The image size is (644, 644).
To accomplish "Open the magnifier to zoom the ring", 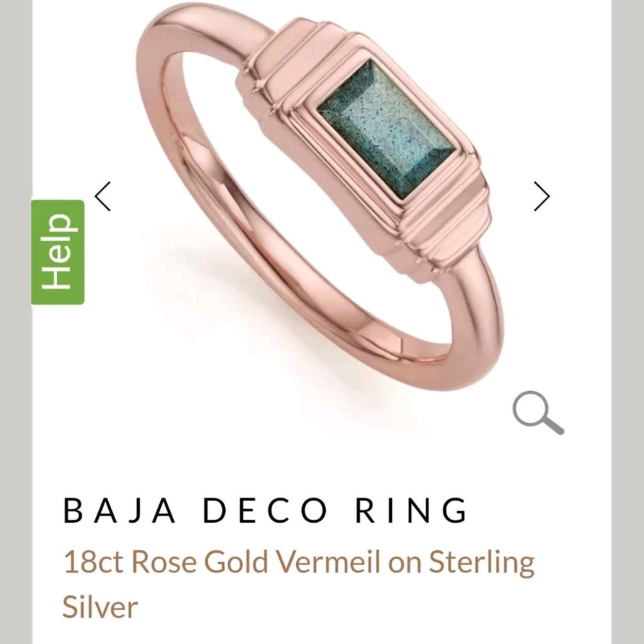I will 538,413.
